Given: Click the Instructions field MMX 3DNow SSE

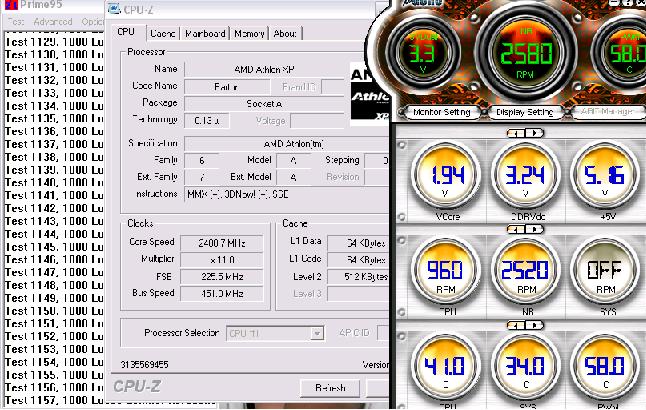Looking at the screenshot, I should (x=287, y=194).
